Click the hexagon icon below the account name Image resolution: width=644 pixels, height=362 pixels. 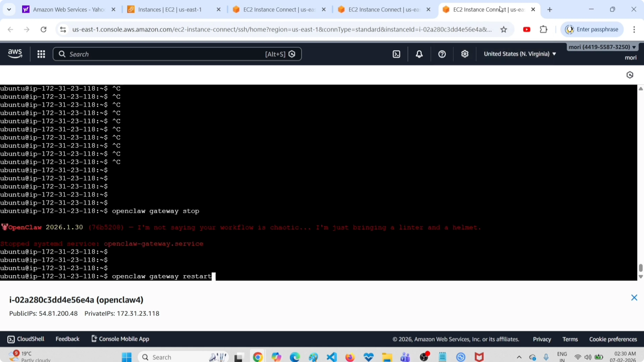[x=629, y=75]
